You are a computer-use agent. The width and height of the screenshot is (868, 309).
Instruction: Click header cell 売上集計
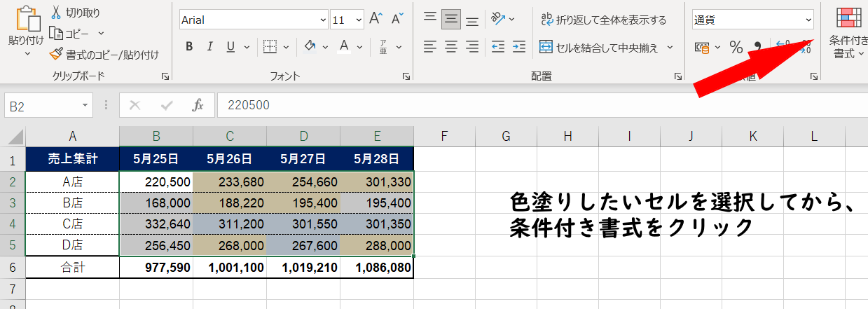(x=73, y=159)
